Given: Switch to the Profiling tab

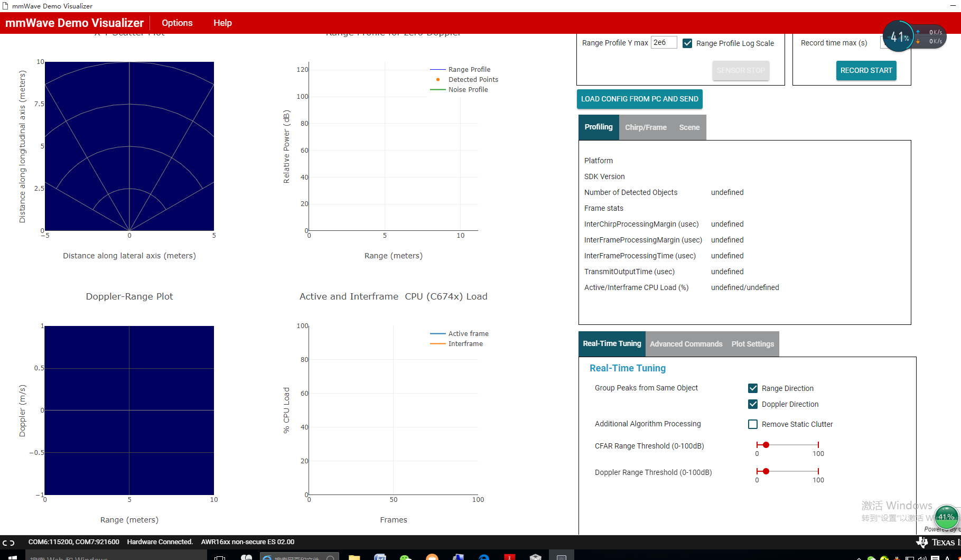Looking at the screenshot, I should click(599, 127).
